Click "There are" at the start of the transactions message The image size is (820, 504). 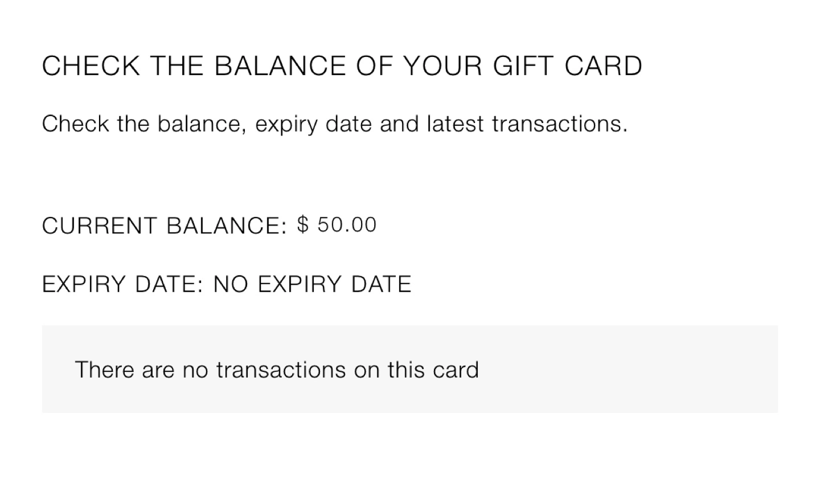(x=124, y=370)
